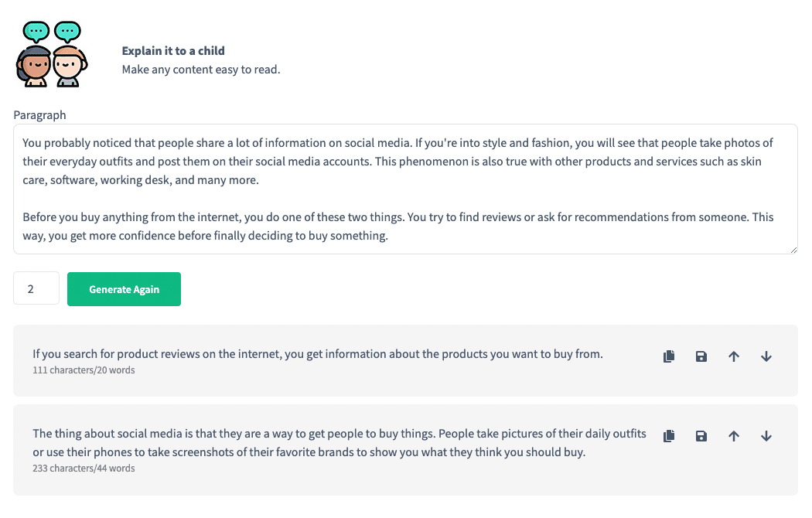Select the second result text about social media
Image resolution: width=812 pixels, height=518 pixels.
[x=339, y=442]
